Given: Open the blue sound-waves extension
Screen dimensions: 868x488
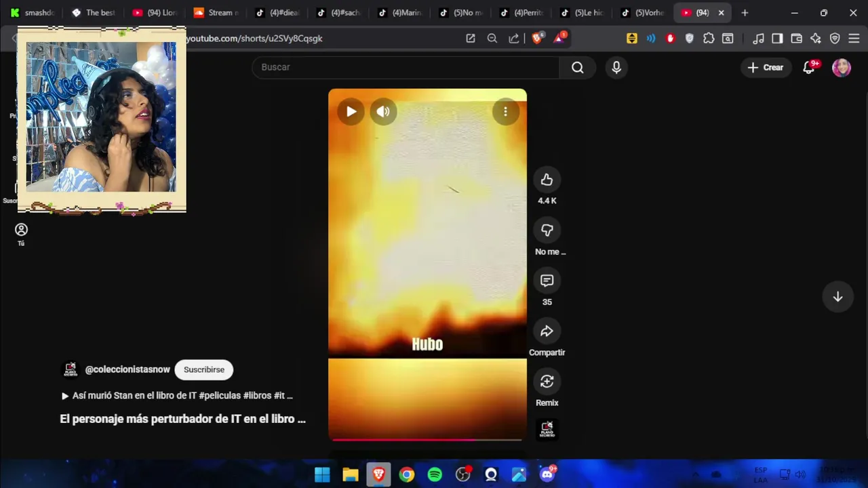Looking at the screenshot, I should point(651,39).
